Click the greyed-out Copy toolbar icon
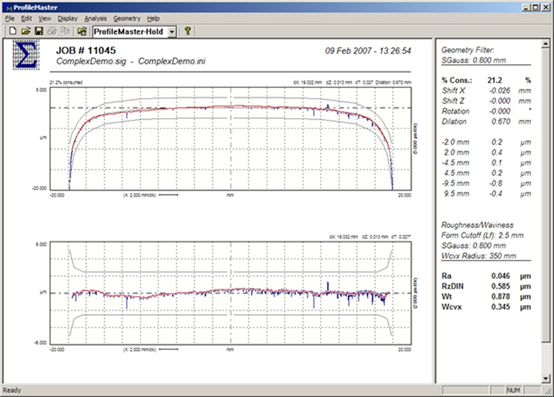This screenshot has width=554, height=397. click(x=65, y=31)
